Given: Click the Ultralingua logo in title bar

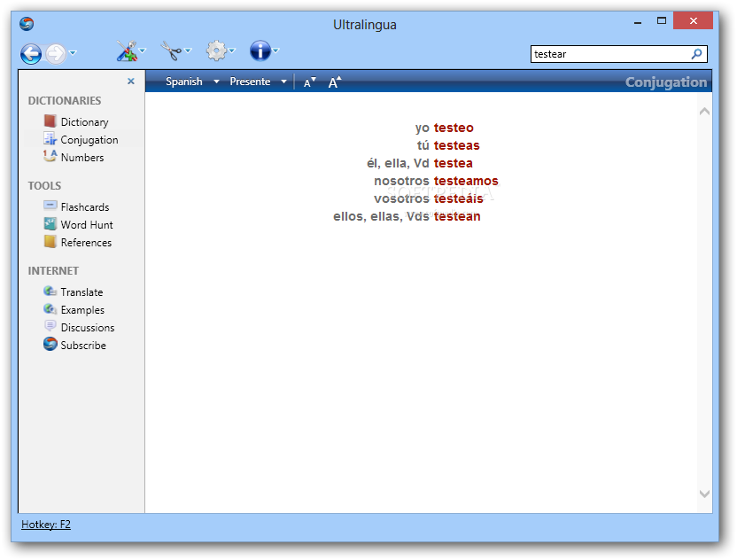Looking at the screenshot, I should coord(27,24).
